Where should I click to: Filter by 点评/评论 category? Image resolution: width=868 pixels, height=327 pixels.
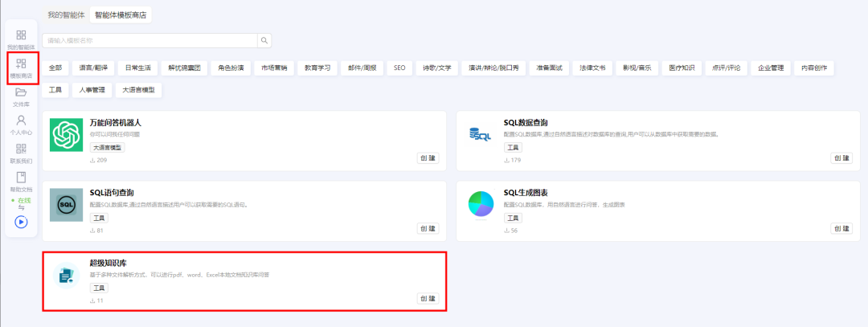coord(727,68)
